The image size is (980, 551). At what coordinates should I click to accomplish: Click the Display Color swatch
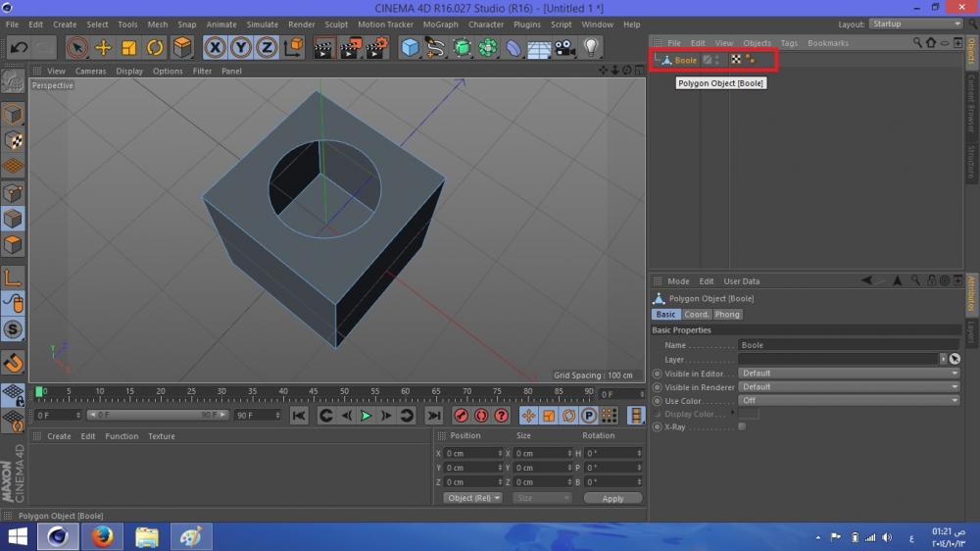coord(749,414)
